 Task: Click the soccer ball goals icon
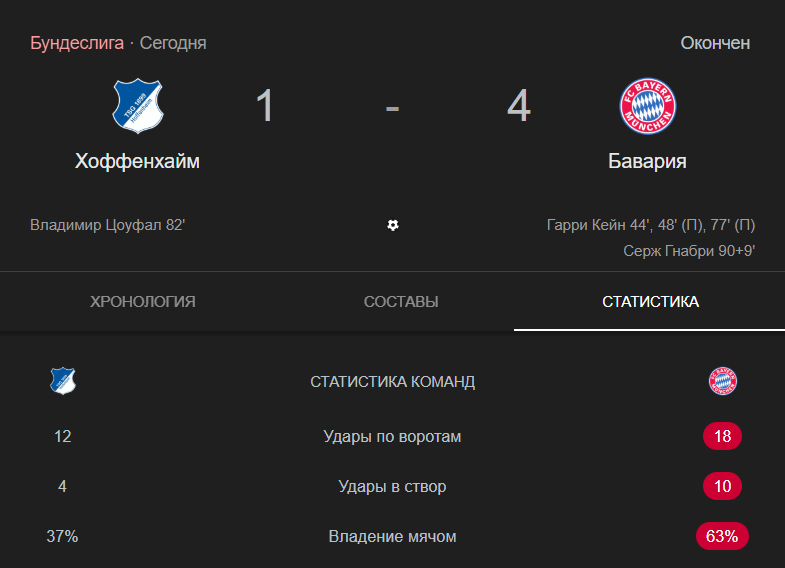[x=393, y=225]
